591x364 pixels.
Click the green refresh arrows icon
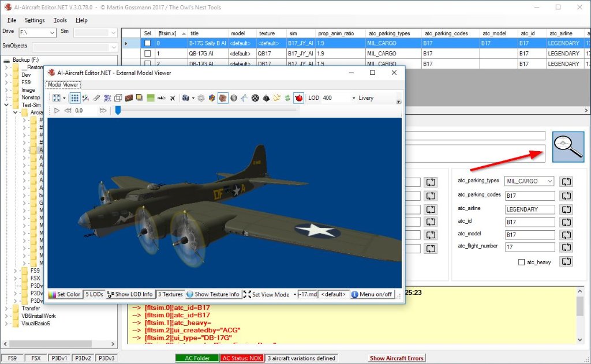tap(287, 98)
